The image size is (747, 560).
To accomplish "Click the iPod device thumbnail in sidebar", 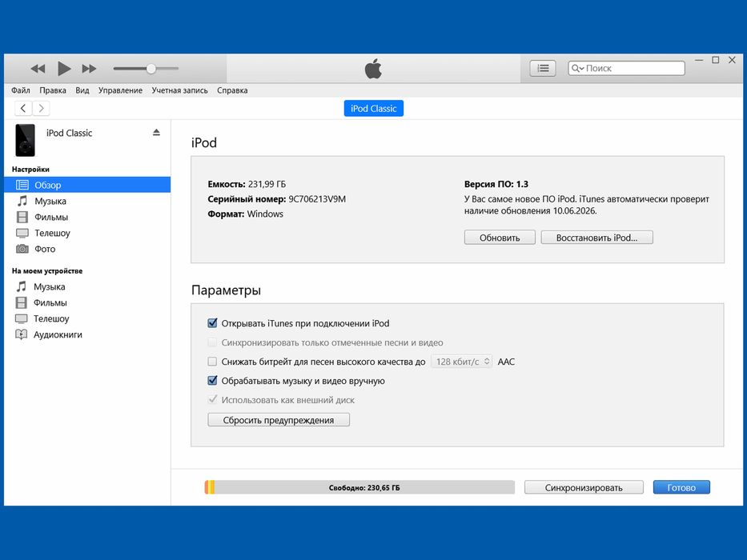I will click(x=26, y=140).
